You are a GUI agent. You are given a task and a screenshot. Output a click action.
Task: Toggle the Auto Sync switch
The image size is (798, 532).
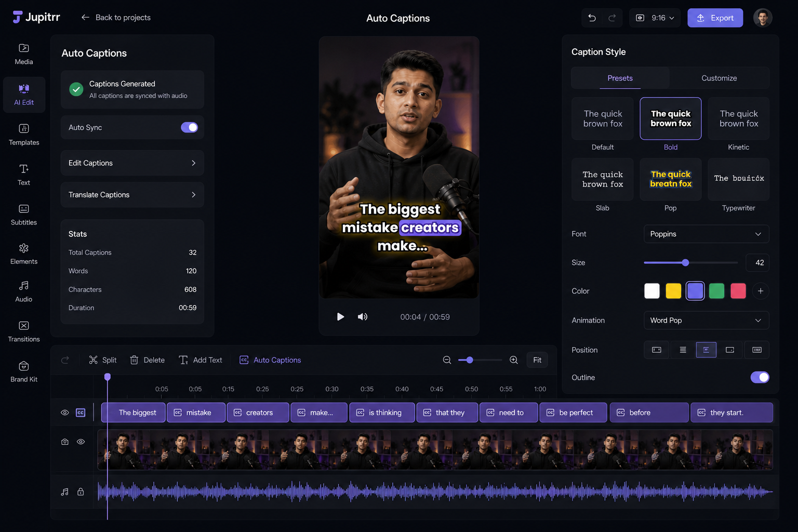pos(189,127)
